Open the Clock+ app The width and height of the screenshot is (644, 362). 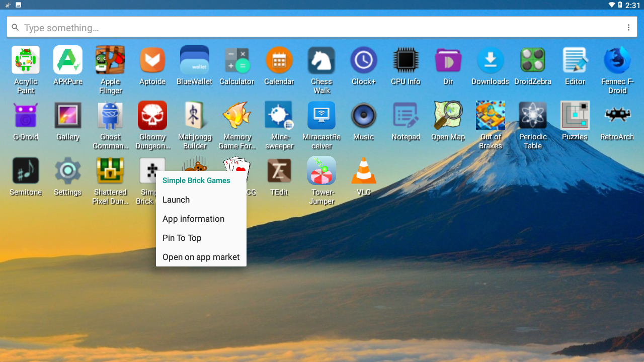(364, 60)
